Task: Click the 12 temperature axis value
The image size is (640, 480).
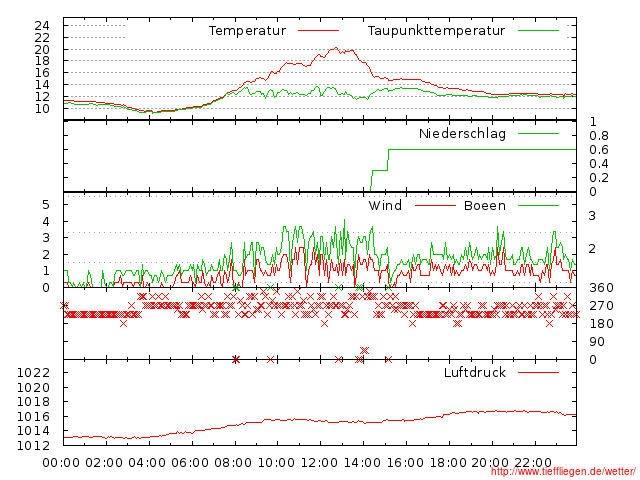Action: tap(42, 96)
